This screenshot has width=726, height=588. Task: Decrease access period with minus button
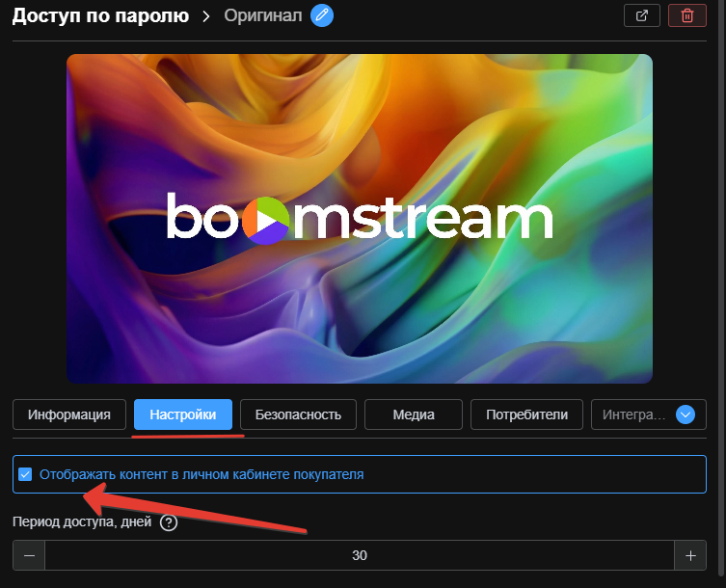click(29, 555)
